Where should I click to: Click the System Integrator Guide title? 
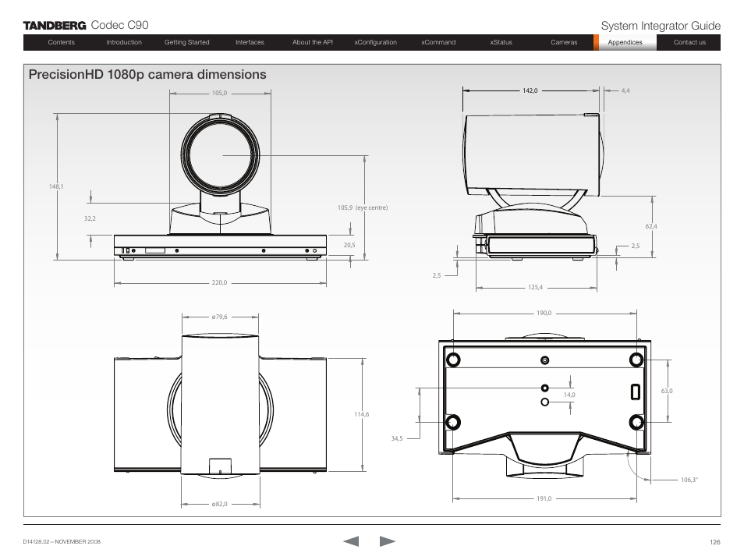661,26
